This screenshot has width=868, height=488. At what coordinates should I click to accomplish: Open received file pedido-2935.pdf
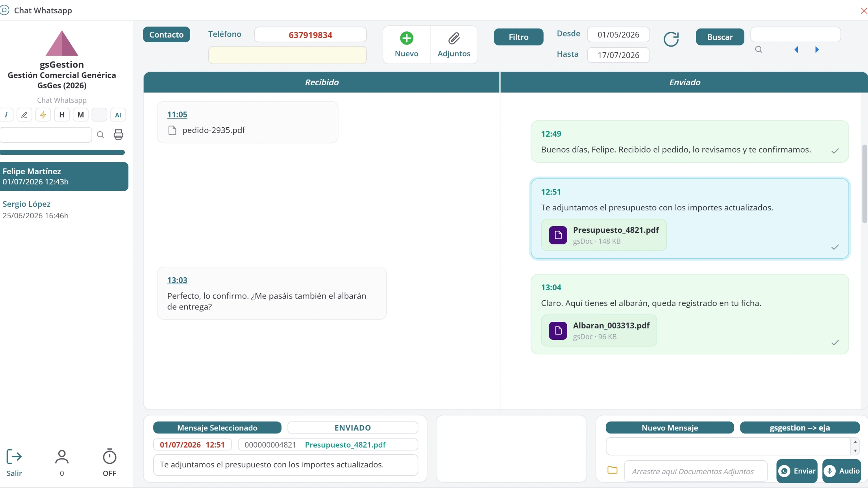pyautogui.click(x=214, y=130)
